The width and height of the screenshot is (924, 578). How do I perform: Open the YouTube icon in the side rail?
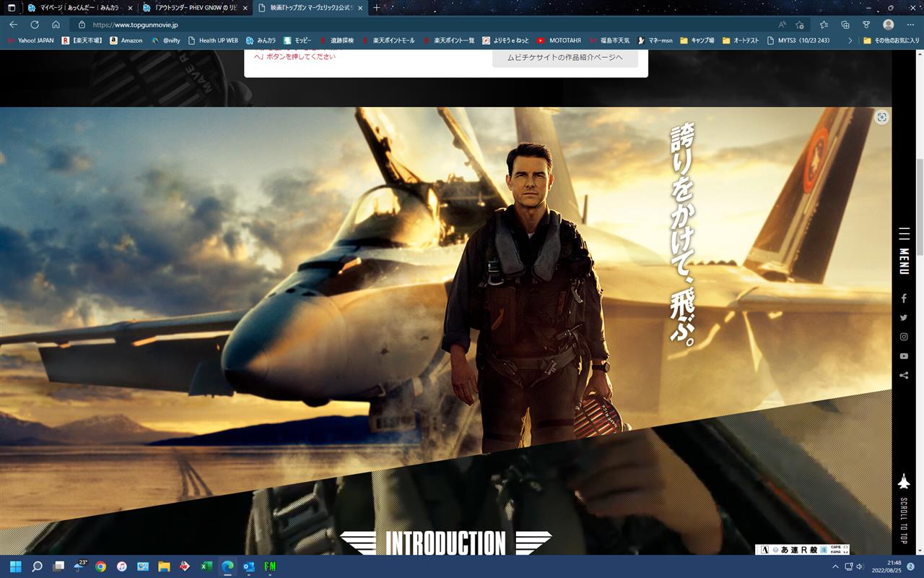(904, 356)
